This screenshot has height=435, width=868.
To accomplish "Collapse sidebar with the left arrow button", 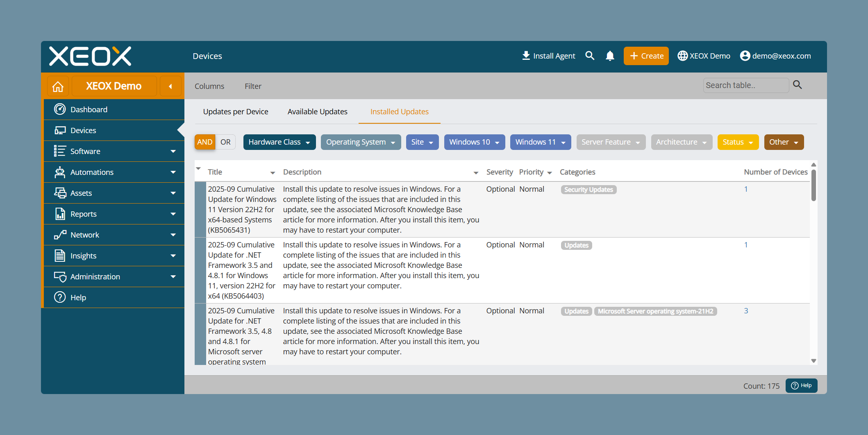I will [170, 86].
